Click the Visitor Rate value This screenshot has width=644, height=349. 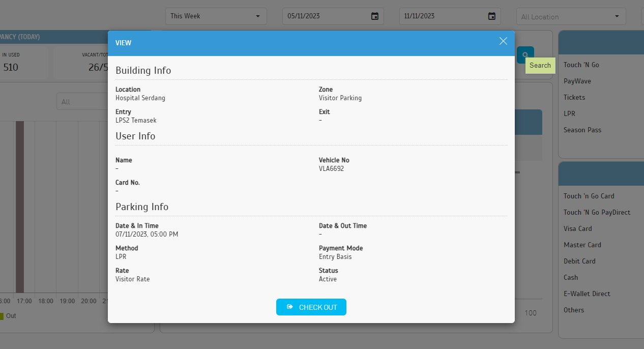(133, 279)
